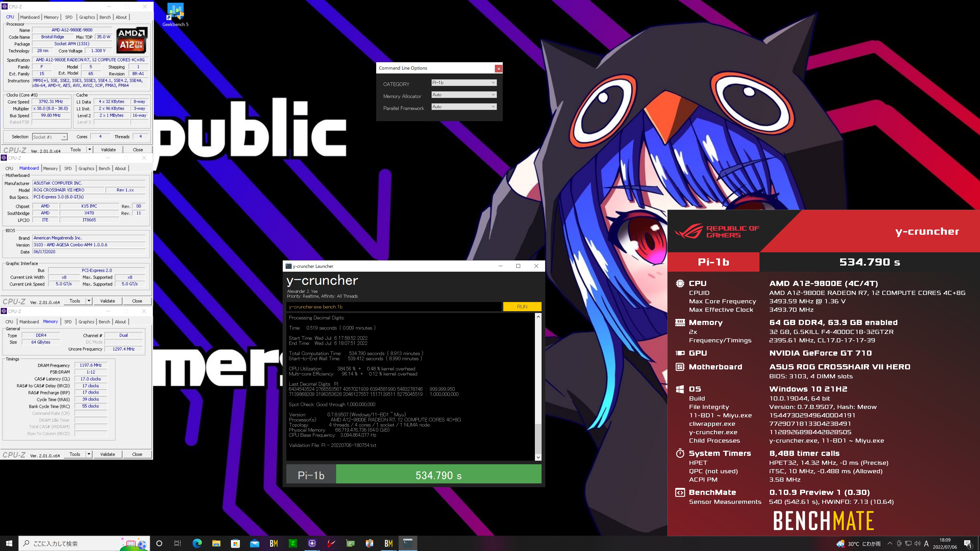The height and width of the screenshot is (551, 980).
Task: Open CPU tab in the Memory-tab CPU-Z window
Action: (9, 322)
